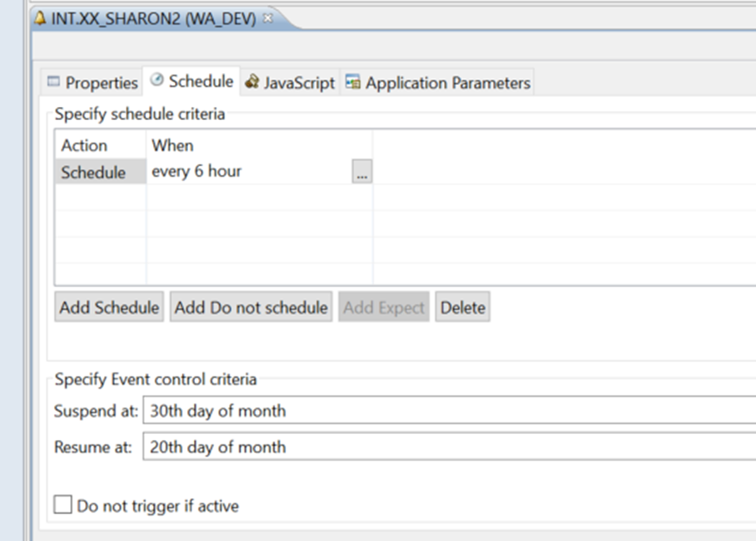The height and width of the screenshot is (541, 756).
Task: Click inside the Resume at field
Action: point(304,446)
